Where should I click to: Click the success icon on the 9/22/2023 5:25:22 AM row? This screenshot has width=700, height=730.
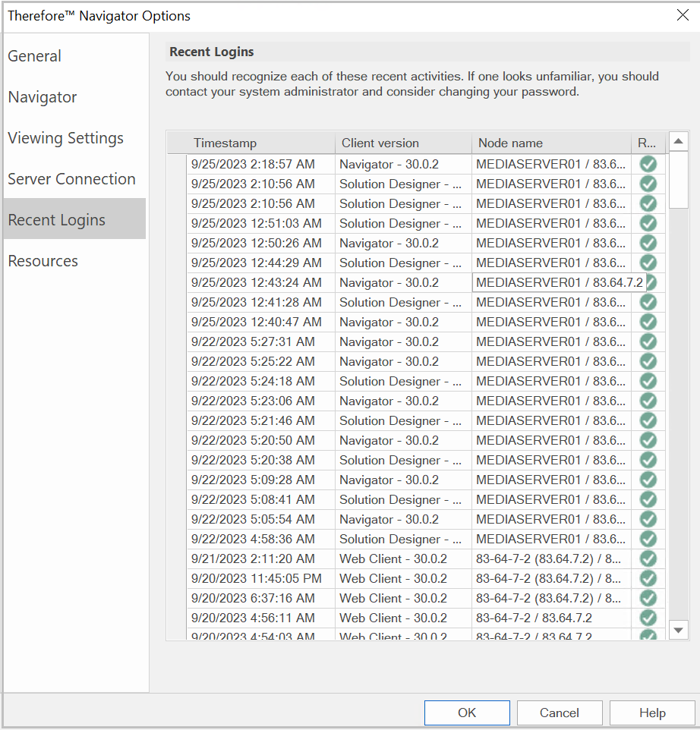648,361
